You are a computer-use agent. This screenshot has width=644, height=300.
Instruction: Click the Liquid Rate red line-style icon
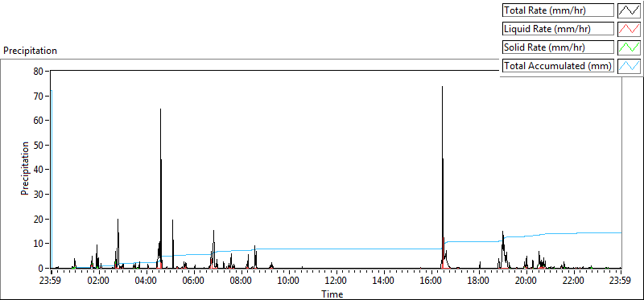(x=630, y=29)
